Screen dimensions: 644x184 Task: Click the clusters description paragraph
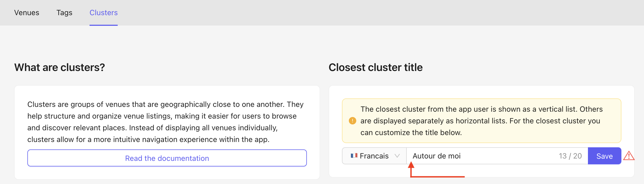[165, 122]
